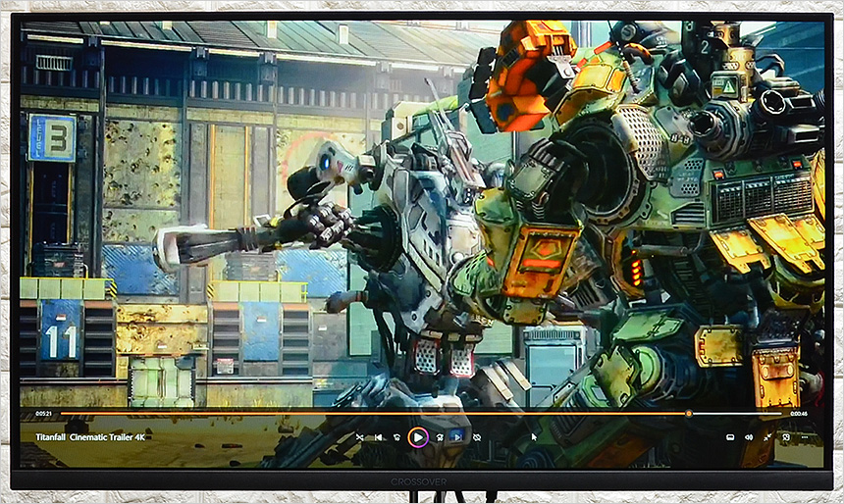Click the seek bar position handle
This screenshot has height=504, width=844.
688,414
